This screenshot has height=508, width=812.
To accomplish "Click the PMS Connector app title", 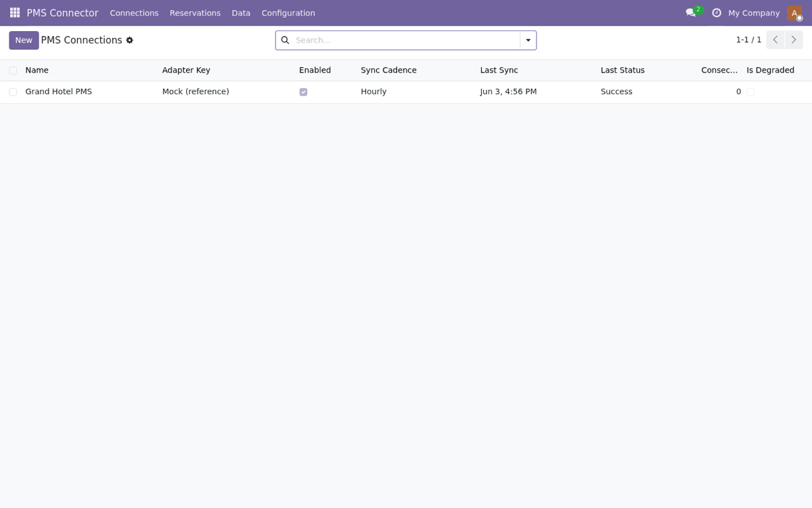I will point(62,13).
